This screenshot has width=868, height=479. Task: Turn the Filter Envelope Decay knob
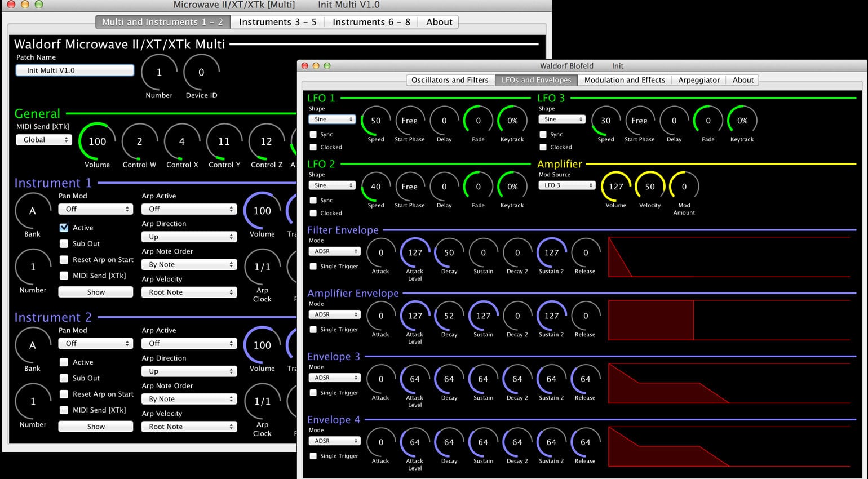tap(449, 254)
